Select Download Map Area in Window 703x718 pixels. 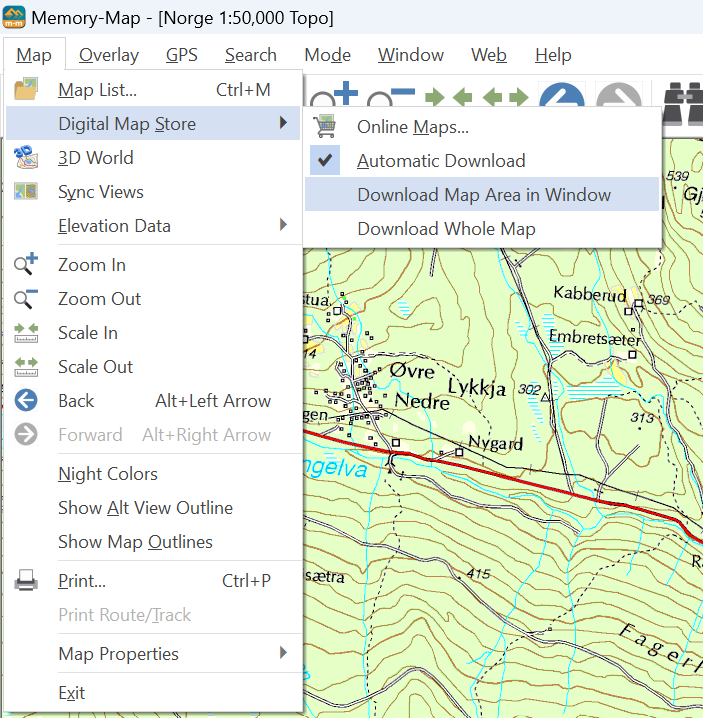482,195
